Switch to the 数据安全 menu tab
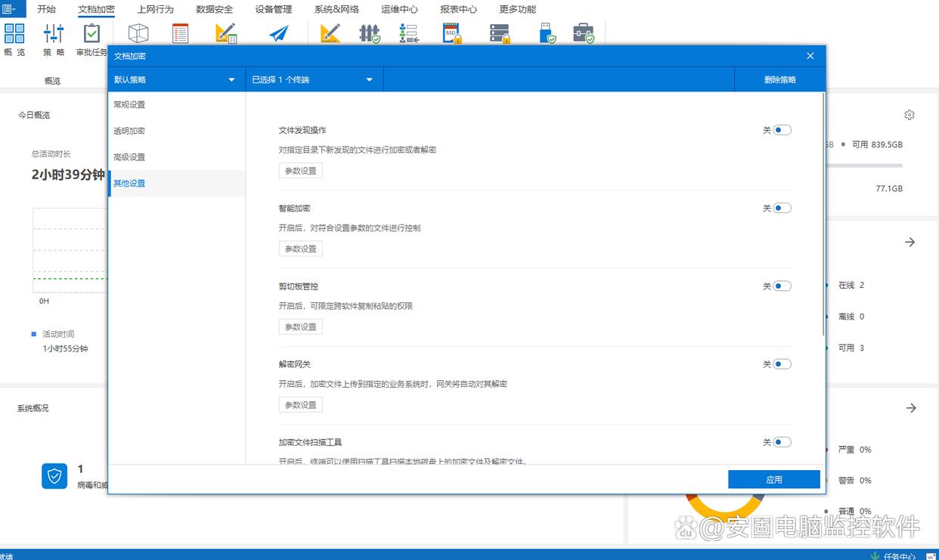 tap(214, 9)
